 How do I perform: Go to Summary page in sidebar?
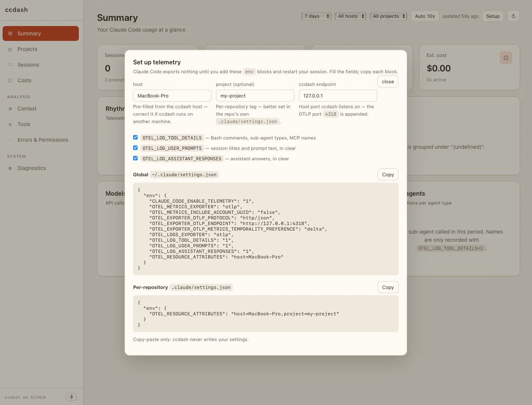[41, 33]
